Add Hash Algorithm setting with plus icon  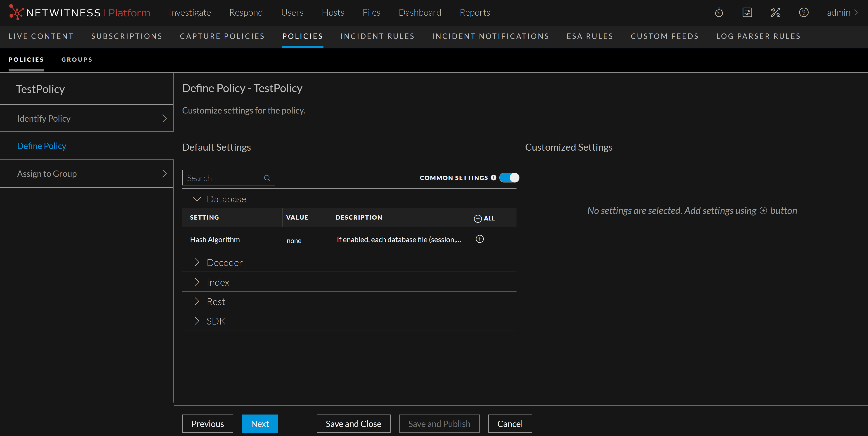(x=479, y=239)
